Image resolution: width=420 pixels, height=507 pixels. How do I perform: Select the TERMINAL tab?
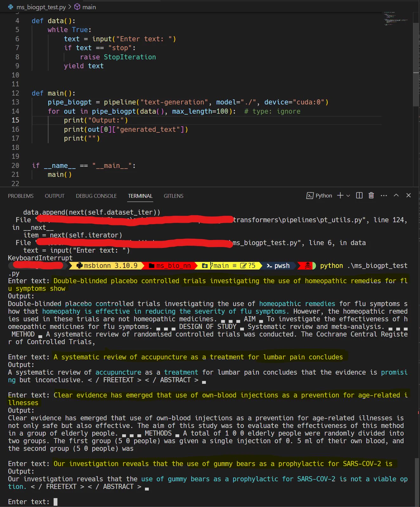(140, 196)
